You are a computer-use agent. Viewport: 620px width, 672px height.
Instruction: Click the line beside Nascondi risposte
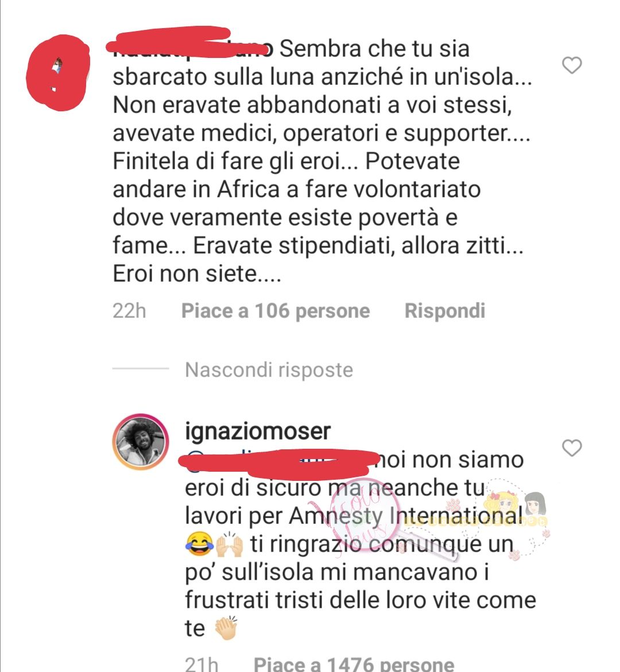pyautogui.click(x=140, y=368)
